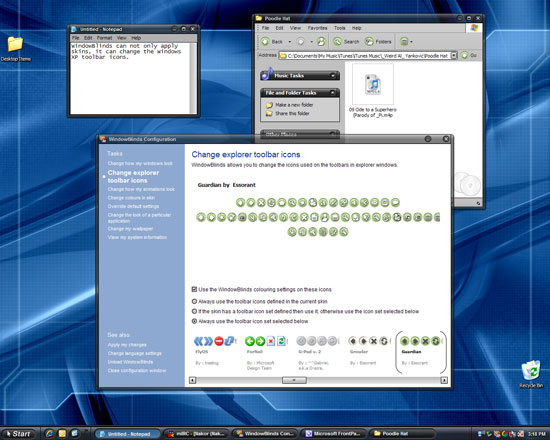The height and width of the screenshot is (440, 550).
Task: Open the Tools menu in Poodle Hat window
Action: tap(340, 28)
